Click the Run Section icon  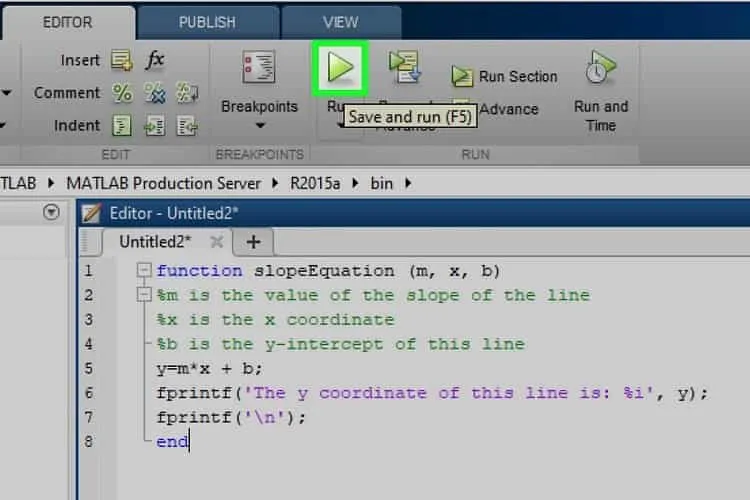coord(462,77)
